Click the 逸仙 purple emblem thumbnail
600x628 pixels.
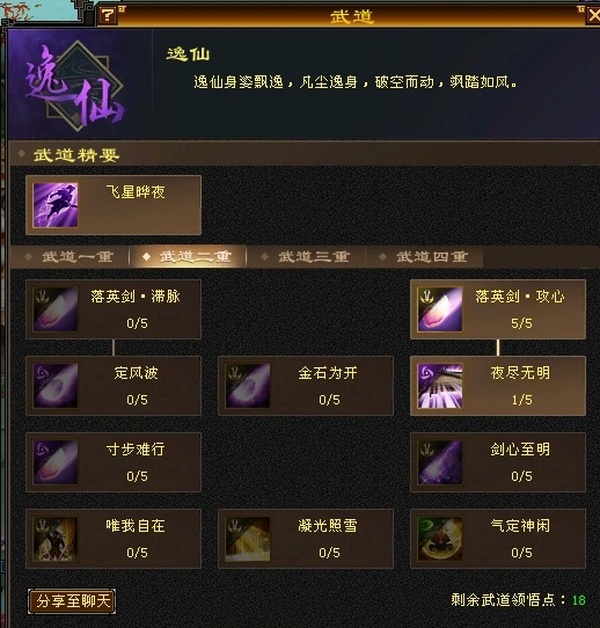click(76, 85)
